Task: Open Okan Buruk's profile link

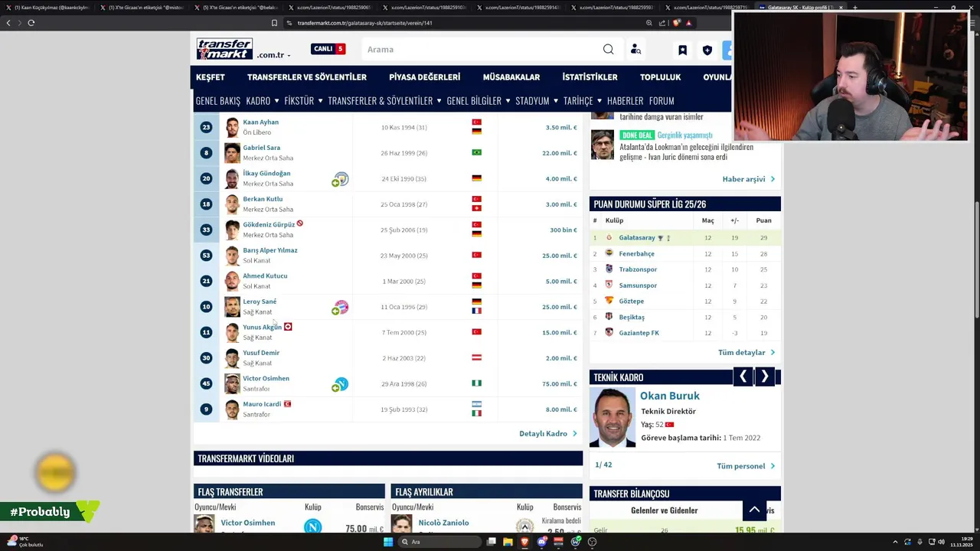Action: pyautogui.click(x=670, y=396)
